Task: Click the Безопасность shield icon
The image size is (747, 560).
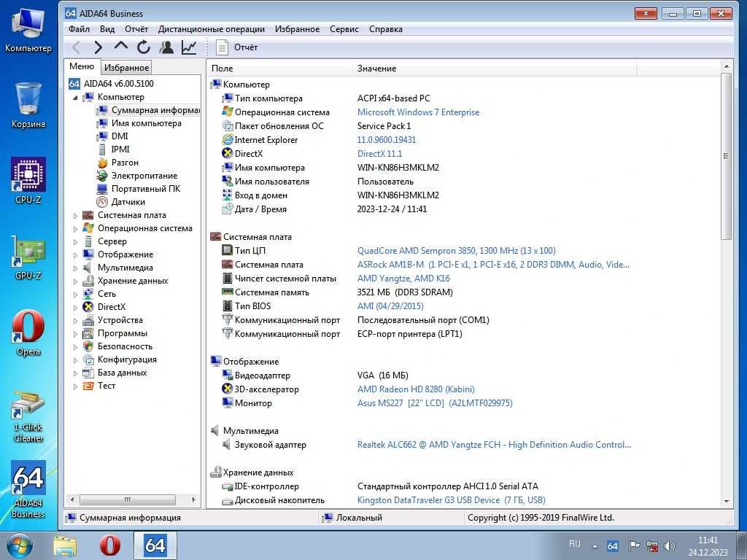Action: [x=88, y=346]
